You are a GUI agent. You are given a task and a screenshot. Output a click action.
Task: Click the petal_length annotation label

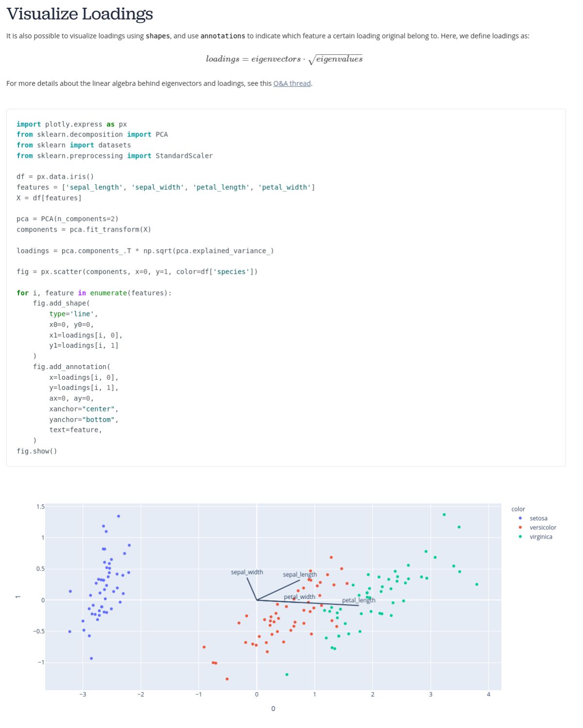pos(359,600)
